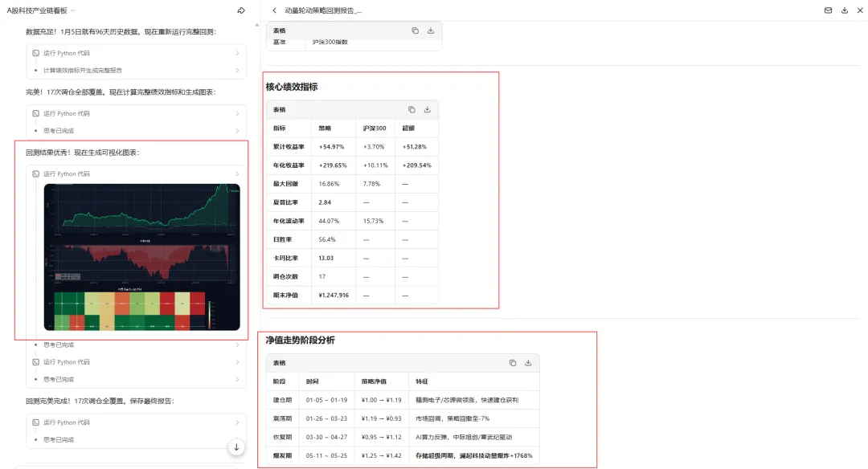Viewport: 868px width, 469px height.
Task: Click the 调仓次数 row label
Action: click(285, 276)
